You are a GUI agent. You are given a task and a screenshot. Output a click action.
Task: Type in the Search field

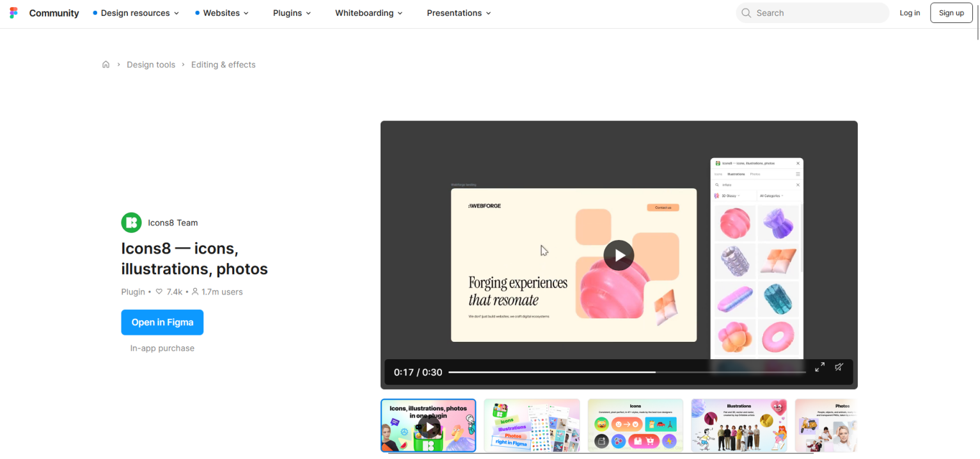point(819,13)
